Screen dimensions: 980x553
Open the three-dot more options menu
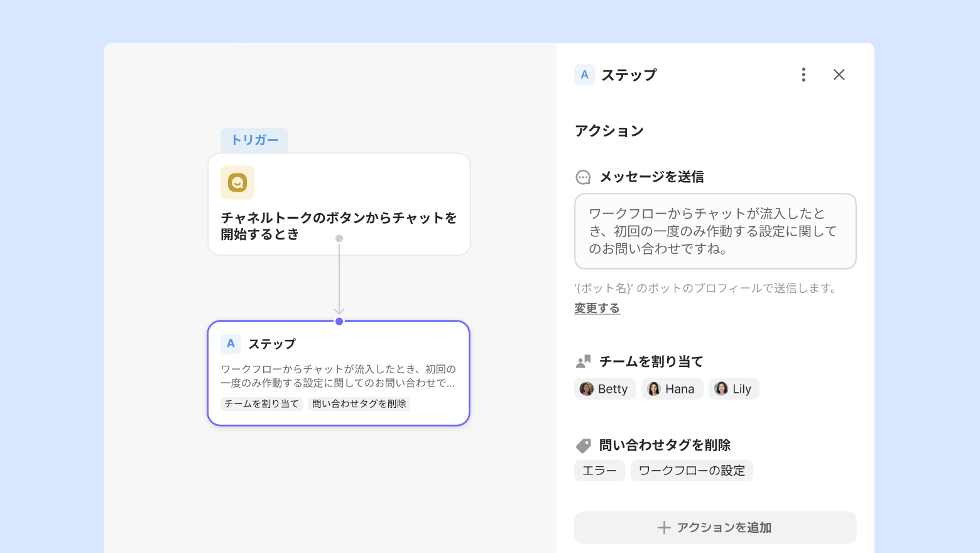[803, 75]
